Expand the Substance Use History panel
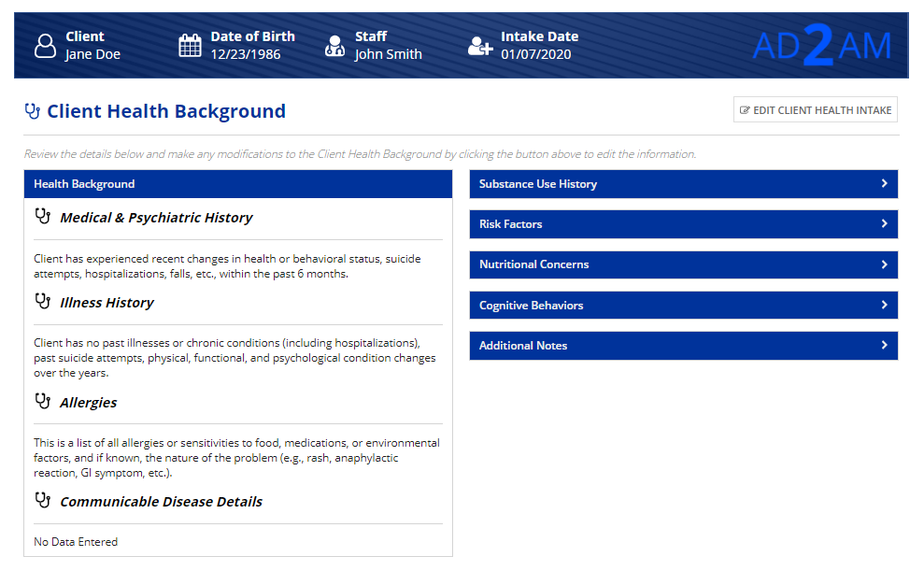 pos(684,184)
